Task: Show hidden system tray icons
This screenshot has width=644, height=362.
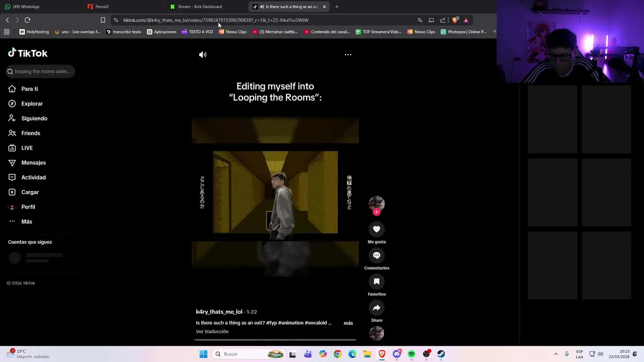Action: (556, 354)
